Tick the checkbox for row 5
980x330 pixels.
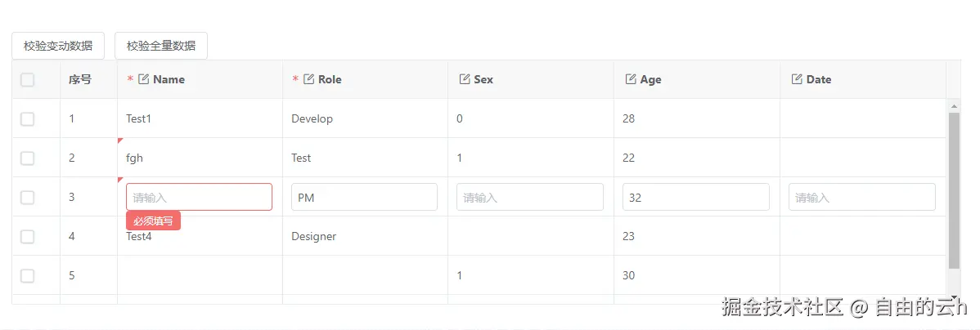pos(28,276)
